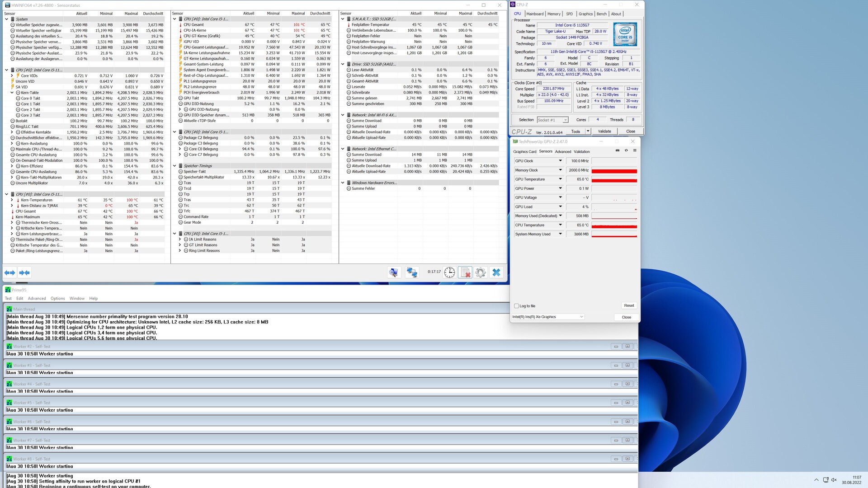Open the GPU Temperature sensor dropdown
868x488 pixels.
pyautogui.click(x=560, y=179)
